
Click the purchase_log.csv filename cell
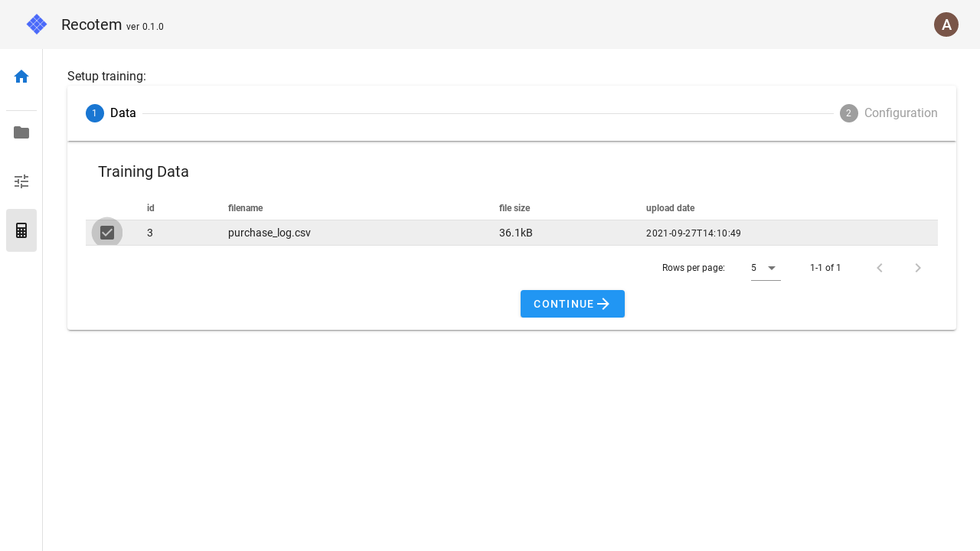coord(269,233)
